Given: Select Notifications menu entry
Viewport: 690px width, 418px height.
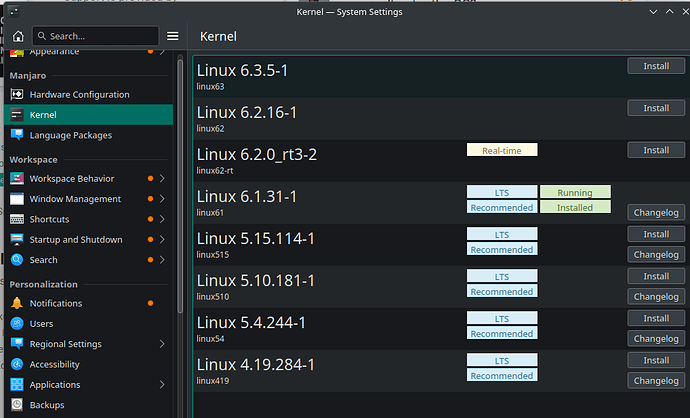Looking at the screenshot, I should click(x=88, y=303).
